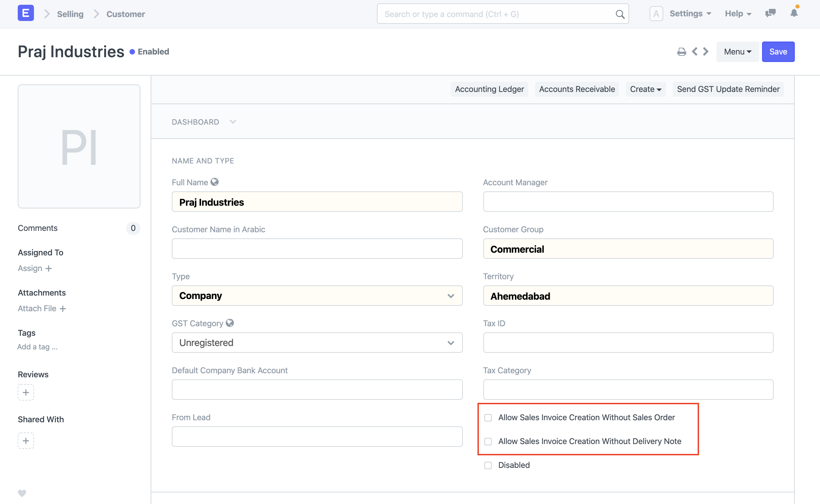Open the Accounting Ledger report

pos(489,89)
